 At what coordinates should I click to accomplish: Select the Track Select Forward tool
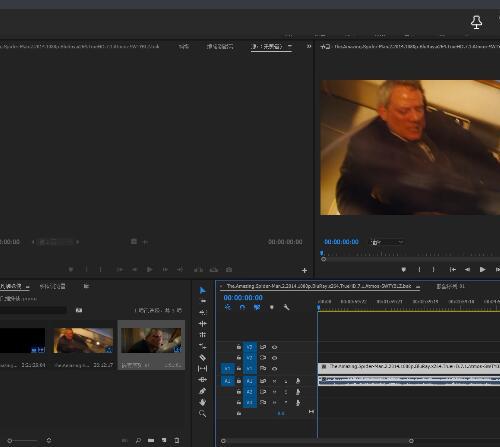point(202,301)
